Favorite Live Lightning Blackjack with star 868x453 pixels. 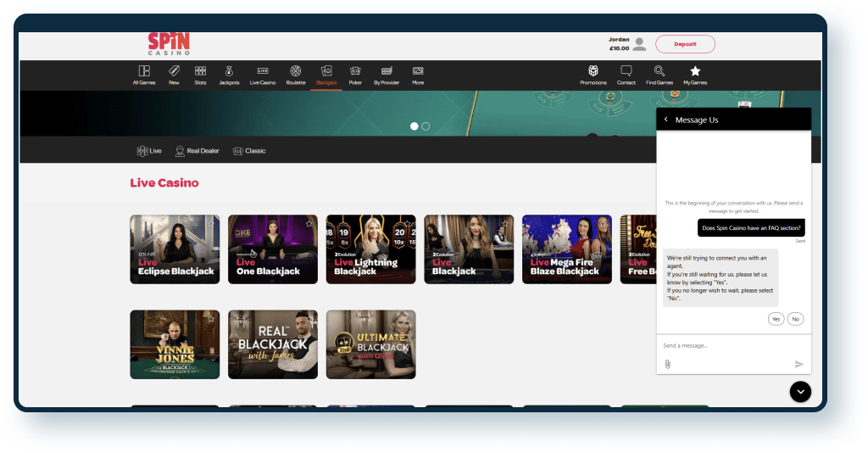point(407,224)
